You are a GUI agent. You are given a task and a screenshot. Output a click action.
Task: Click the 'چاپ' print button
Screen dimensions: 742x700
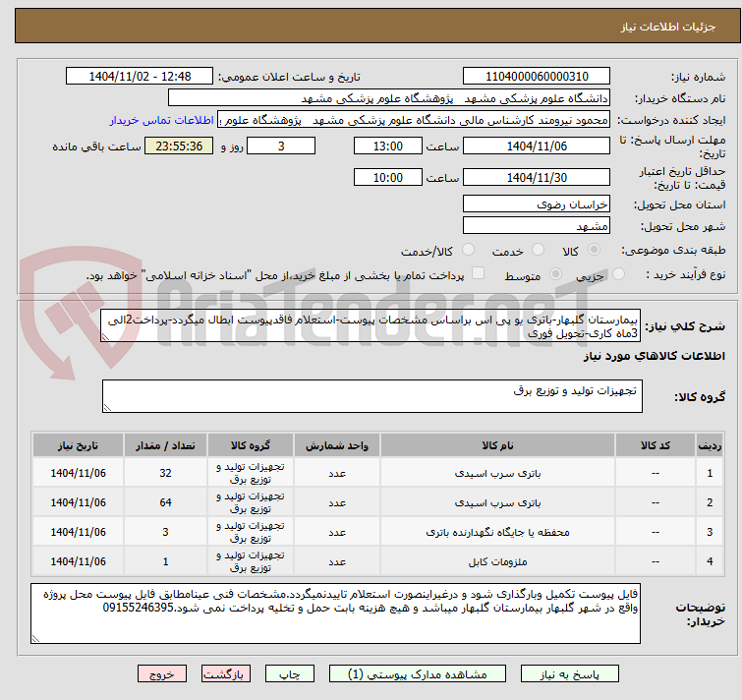290,674
